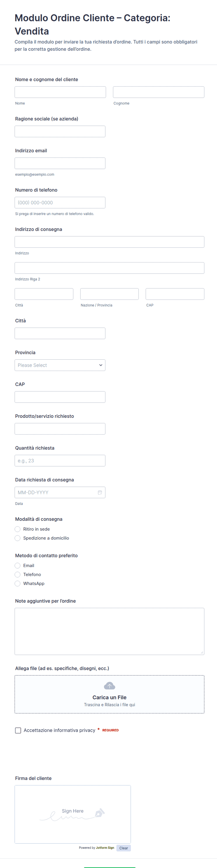Click the cloud upload icon

point(109,686)
